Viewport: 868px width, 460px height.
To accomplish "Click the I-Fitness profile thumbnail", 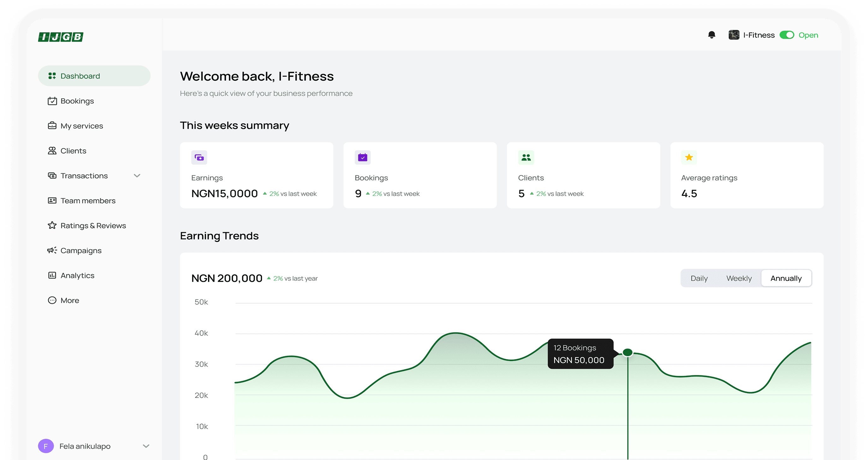I will pos(734,35).
